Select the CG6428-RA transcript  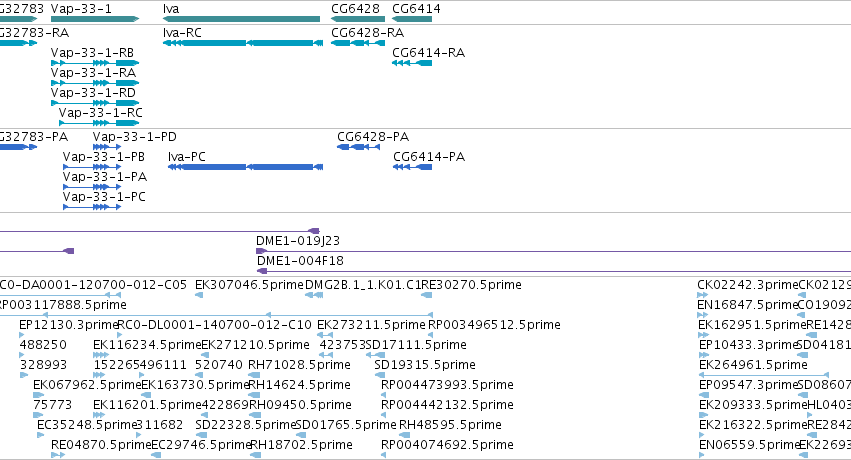(x=358, y=43)
